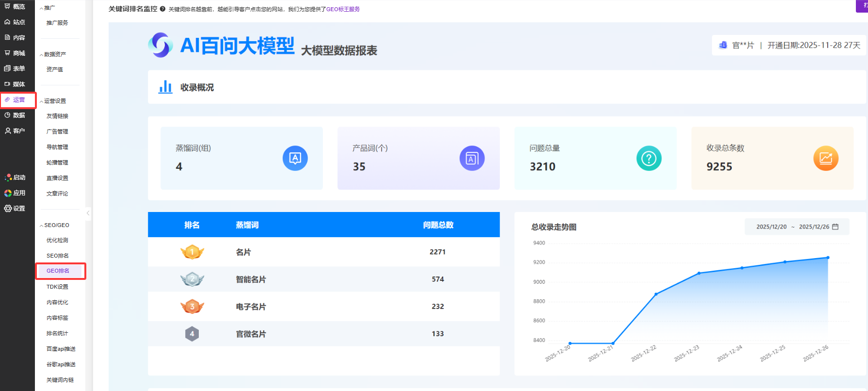This screenshot has height=391, width=868.
Task: Click the calendar icon in date range
Action: click(x=835, y=227)
